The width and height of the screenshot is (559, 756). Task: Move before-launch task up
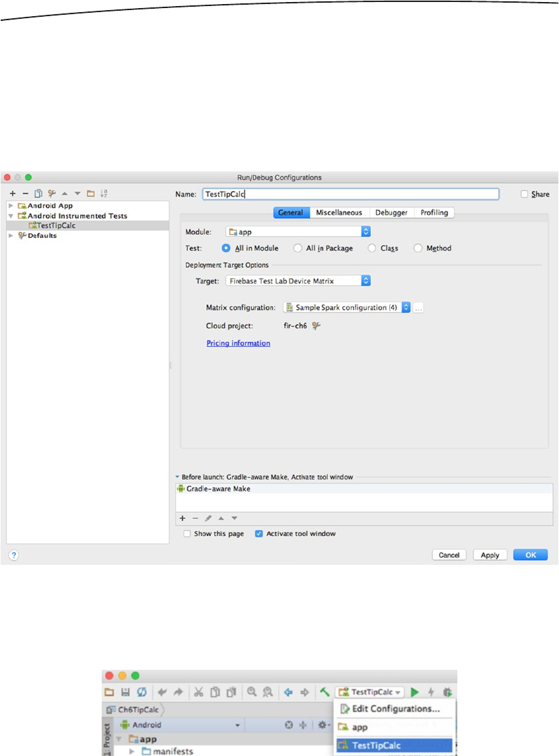pyautogui.click(x=221, y=518)
